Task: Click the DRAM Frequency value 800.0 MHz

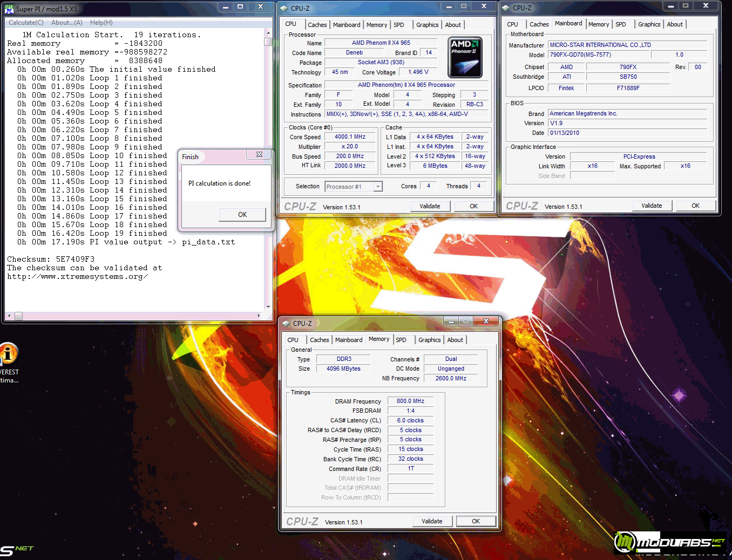Action: point(410,401)
